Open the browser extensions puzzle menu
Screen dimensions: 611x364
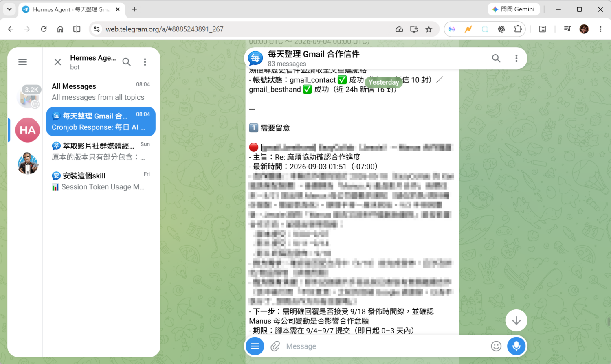click(x=518, y=29)
